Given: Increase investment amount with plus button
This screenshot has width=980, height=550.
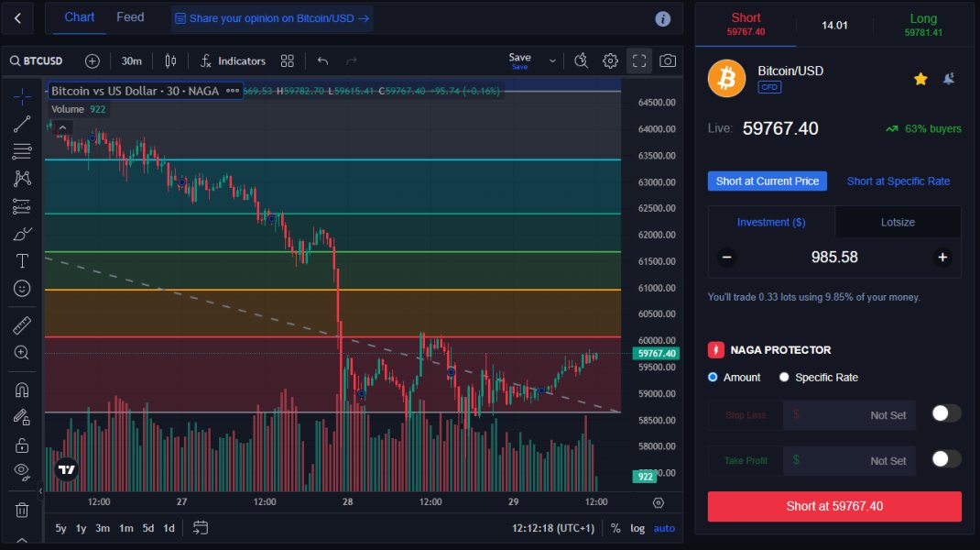Looking at the screenshot, I should click(942, 258).
